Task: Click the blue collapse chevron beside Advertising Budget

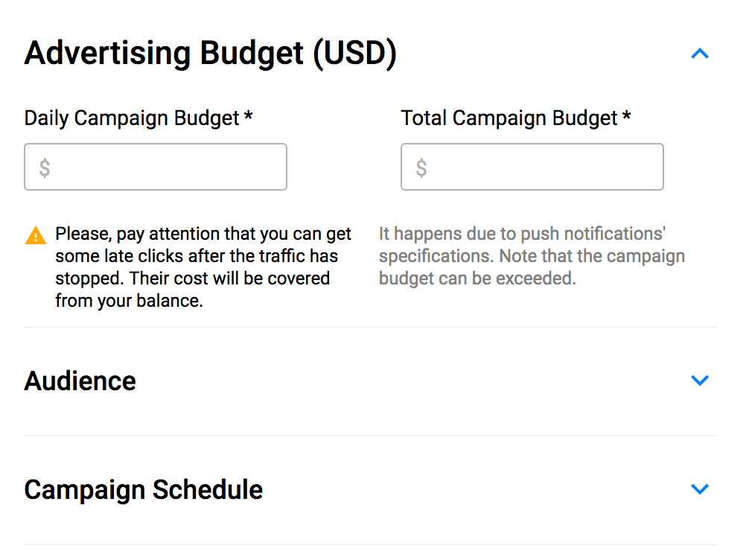Action: (700, 53)
